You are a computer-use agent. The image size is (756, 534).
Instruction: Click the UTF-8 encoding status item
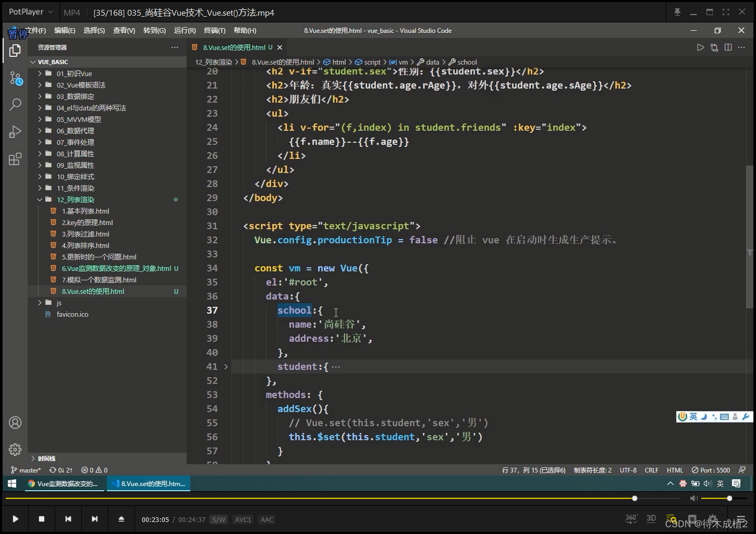pos(628,470)
